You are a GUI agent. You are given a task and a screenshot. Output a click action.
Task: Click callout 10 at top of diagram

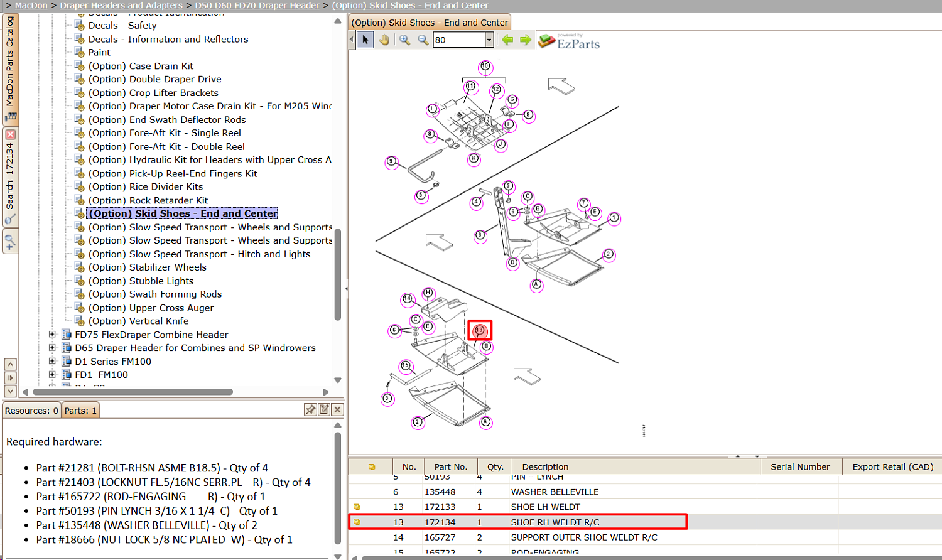[x=485, y=66]
